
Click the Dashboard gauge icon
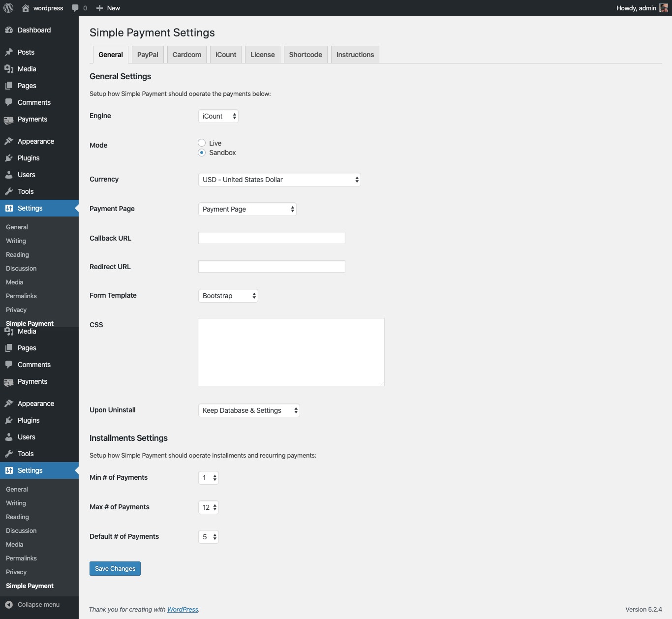coord(9,30)
